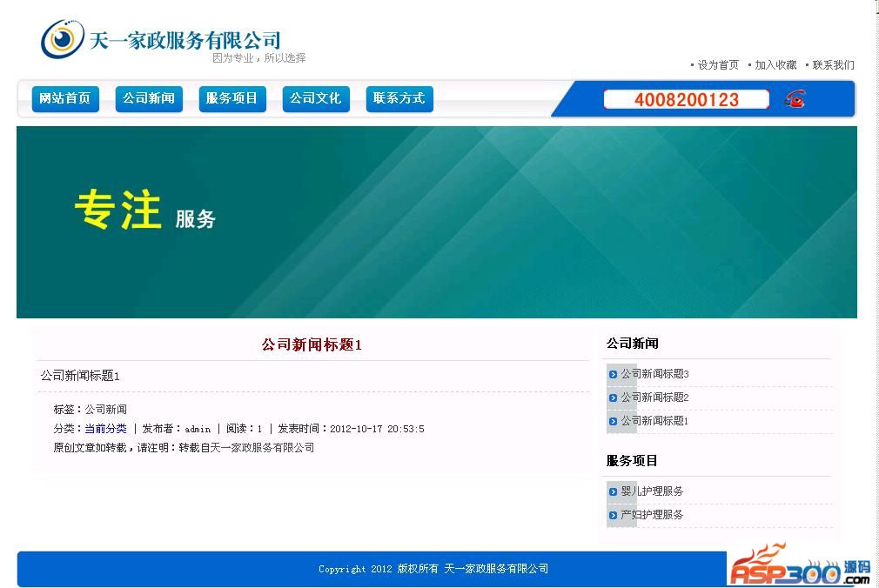Viewport: 879px width, 588px height.
Task: Open the 联系方式 navigation item
Action: point(399,98)
